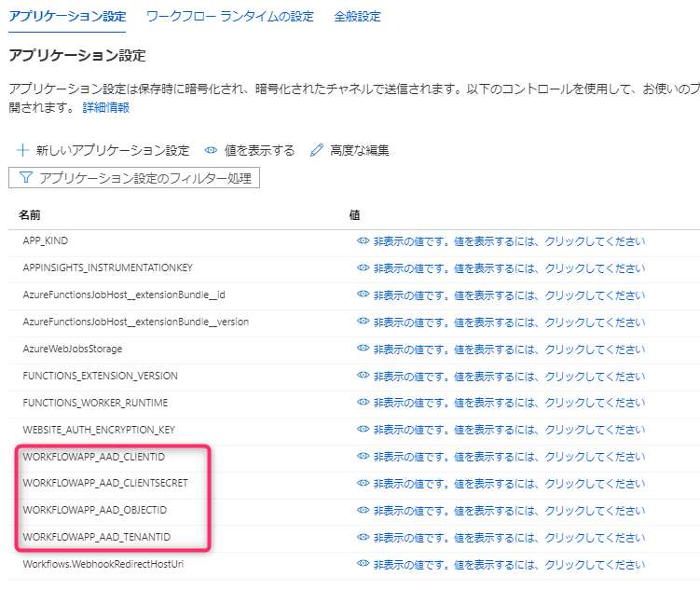Open the 詳細情報 link
The image size is (700, 590).
[106, 107]
